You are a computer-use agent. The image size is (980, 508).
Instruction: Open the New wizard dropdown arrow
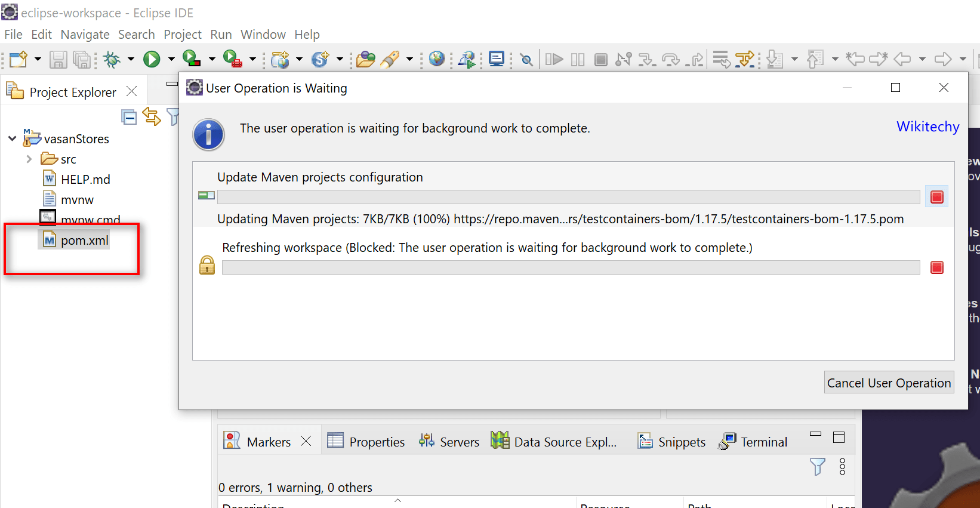pyautogui.click(x=38, y=59)
